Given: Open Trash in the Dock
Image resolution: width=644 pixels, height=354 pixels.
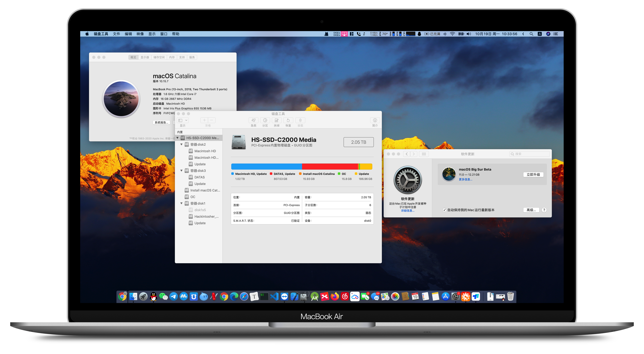Looking at the screenshot, I should click(x=511, y=297).
